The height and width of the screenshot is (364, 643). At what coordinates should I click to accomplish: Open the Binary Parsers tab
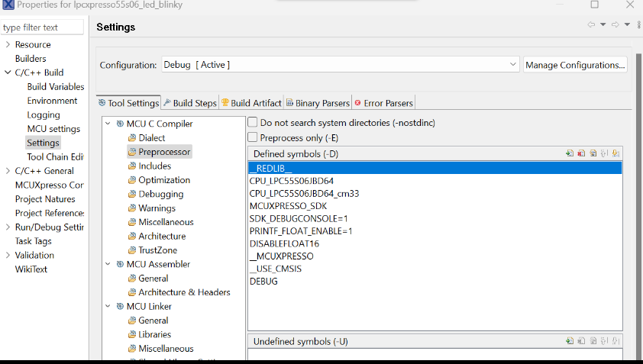click(318, 103)
